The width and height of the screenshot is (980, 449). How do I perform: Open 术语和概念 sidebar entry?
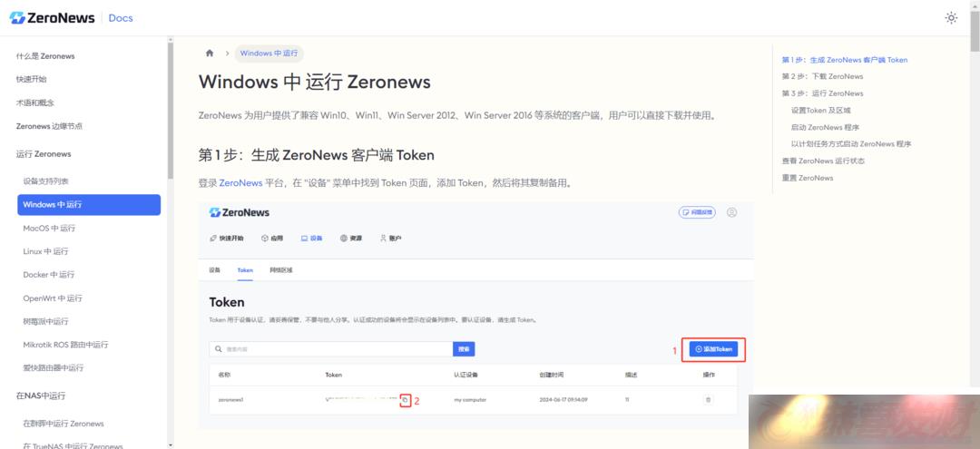point(35,102)
